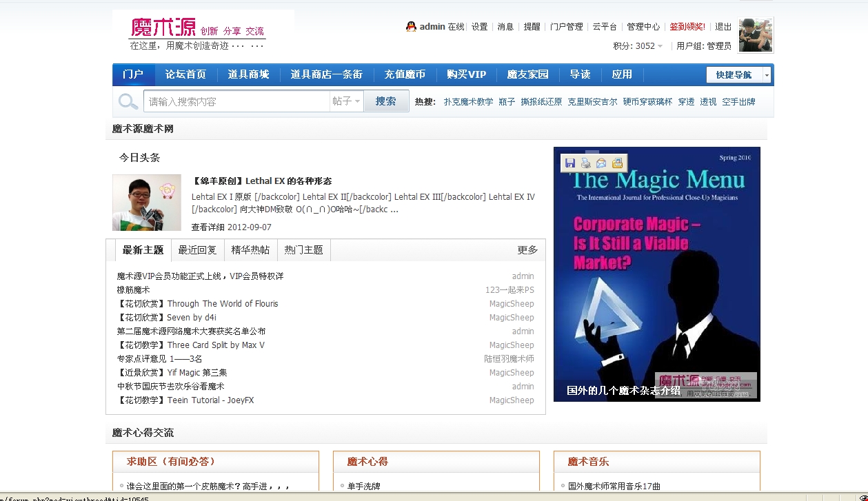The height and width of the screenshot is (501, 868).
Task: Expand the 帖子 search type dropdown
Action: (346, 101)
